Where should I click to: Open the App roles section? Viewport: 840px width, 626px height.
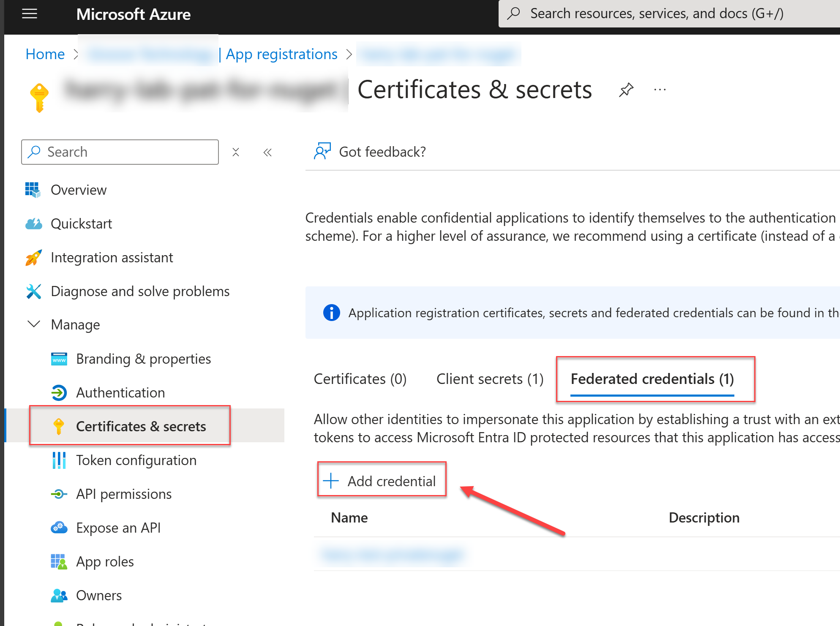click(104, 561)
